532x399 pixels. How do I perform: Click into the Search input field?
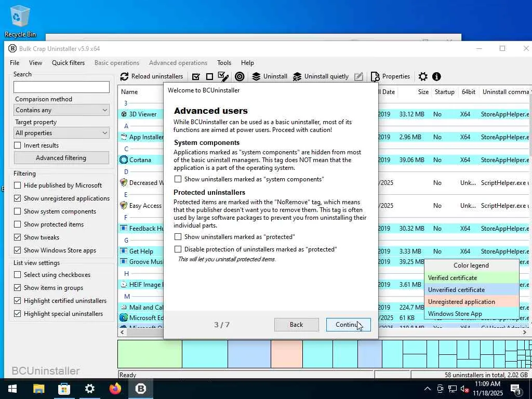[x=61, y=87]
